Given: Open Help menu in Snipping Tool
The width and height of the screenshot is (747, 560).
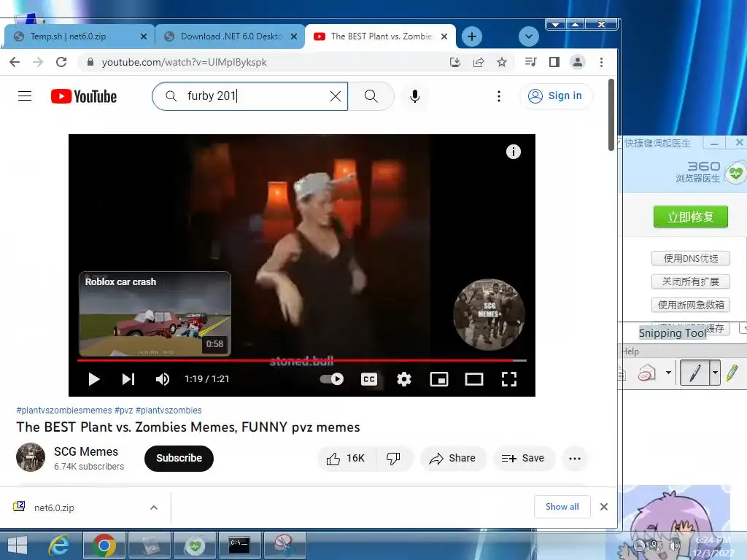Looking at the screenshot, I should click(630, 351).
